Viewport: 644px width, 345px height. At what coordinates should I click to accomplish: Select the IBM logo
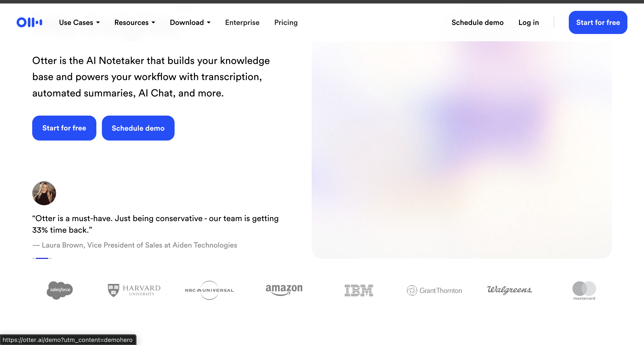(x=359, y=290)
